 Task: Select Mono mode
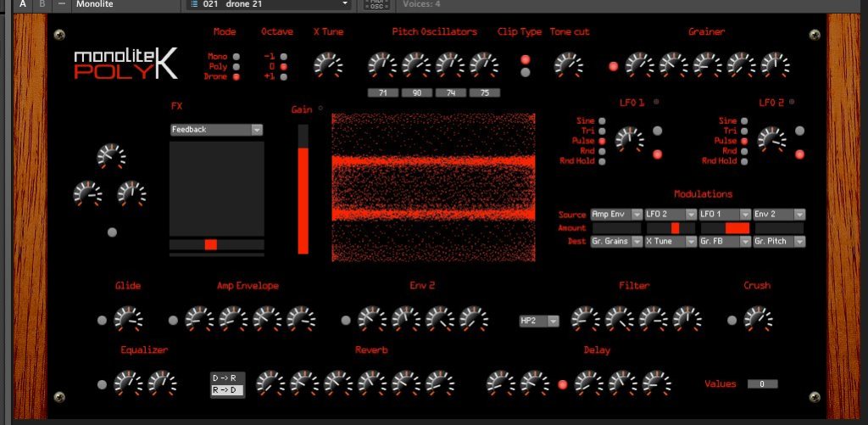tap(236, 56)
